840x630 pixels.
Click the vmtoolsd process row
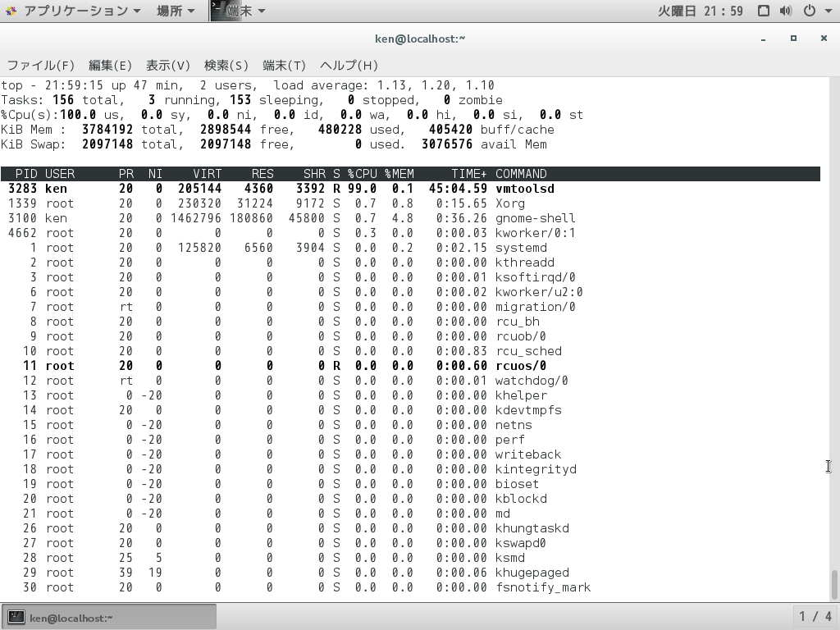pos(410,189)
